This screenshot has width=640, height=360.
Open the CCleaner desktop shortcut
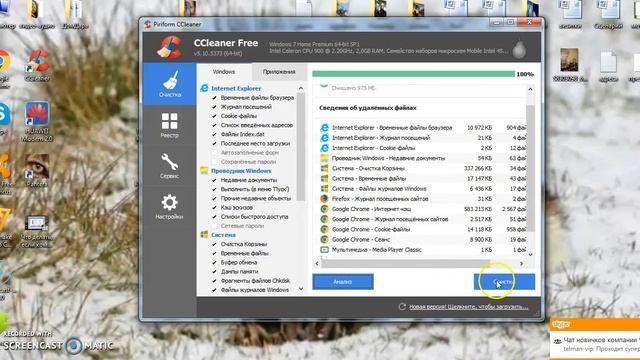pos(37,65)
